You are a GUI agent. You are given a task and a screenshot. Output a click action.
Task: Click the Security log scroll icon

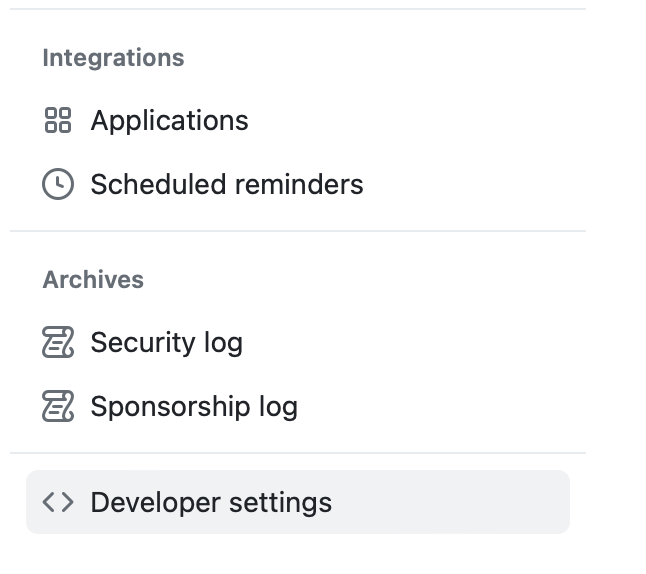(58, 343)
